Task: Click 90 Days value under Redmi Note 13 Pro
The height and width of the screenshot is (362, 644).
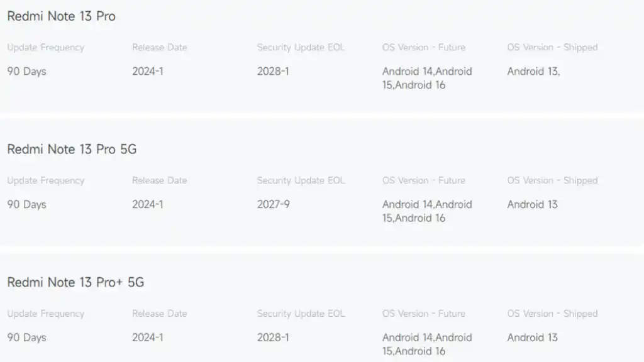Action: (x=26, y=71)
